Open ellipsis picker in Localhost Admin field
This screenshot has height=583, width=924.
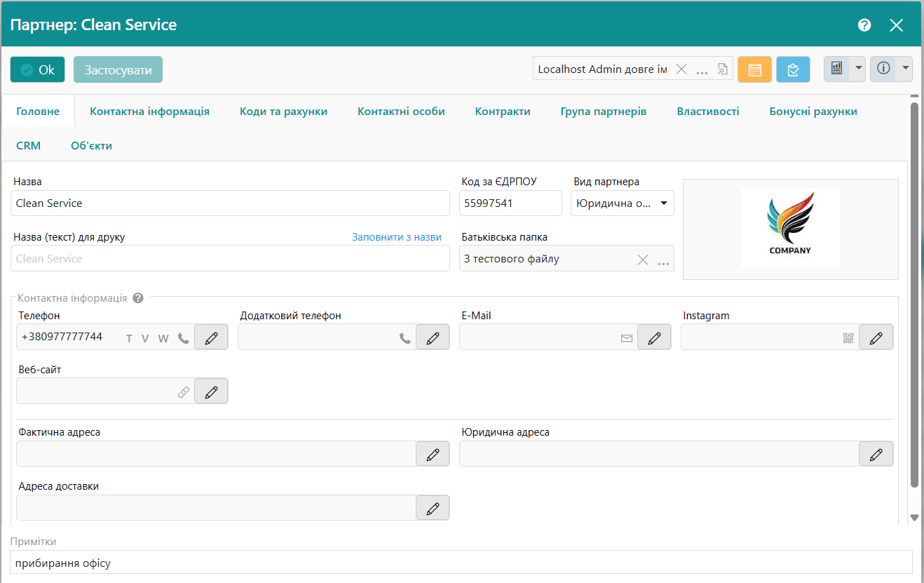coord(702,70)
